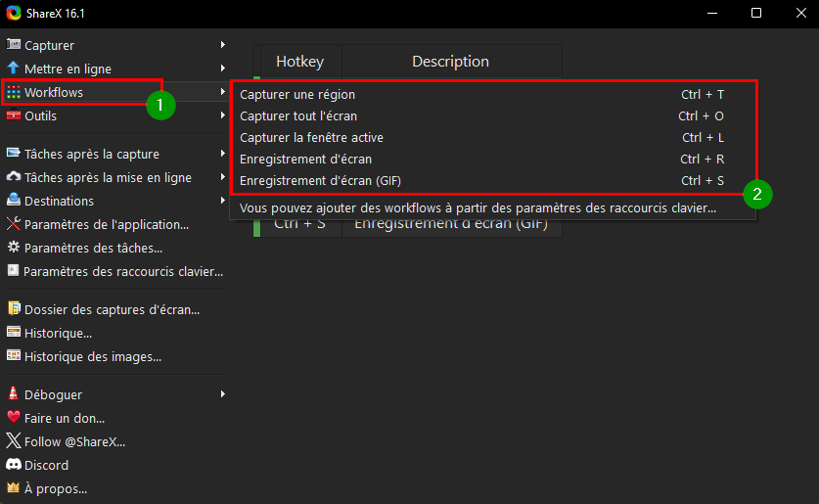Open Paramètres des raccourcis clavier
The width and height of the screenshot is (819, 504).
coord(115,271)
